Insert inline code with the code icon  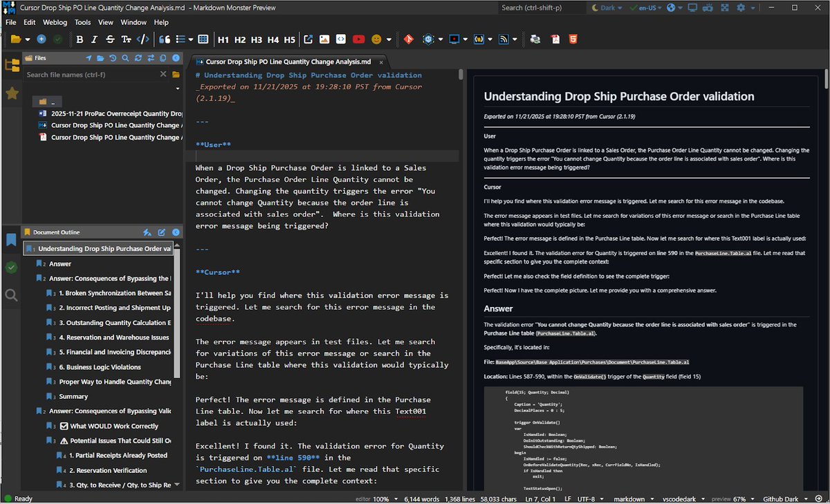(142, 39)
